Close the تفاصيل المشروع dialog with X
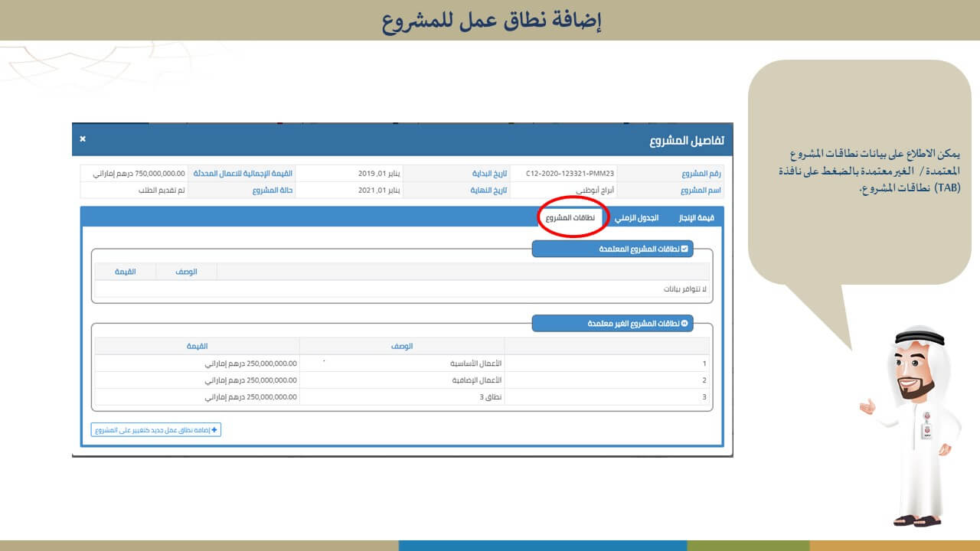Image resolution: width=980 pixels, height=551 pixels. (83, 139)
